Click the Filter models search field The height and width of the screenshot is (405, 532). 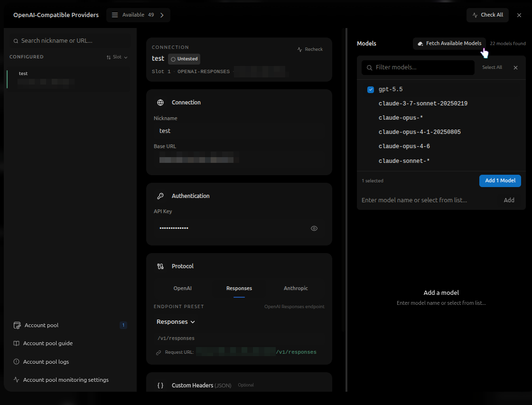[x=418, y=67]
